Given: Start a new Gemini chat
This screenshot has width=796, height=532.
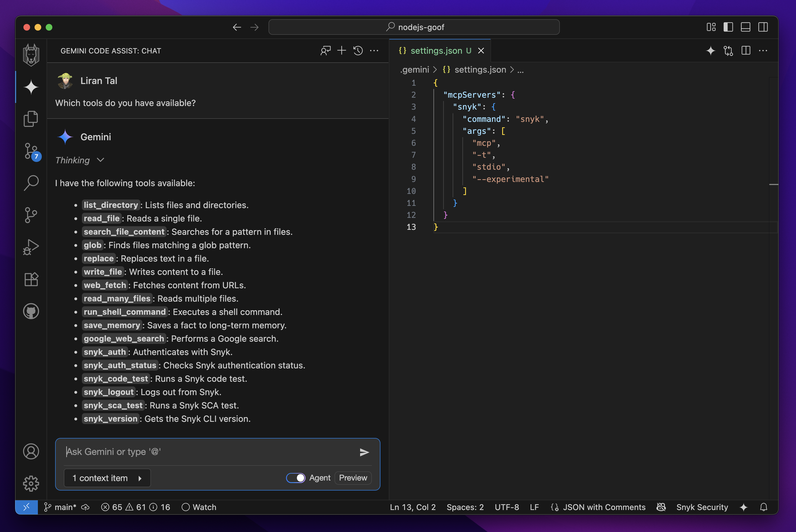Looking at the screenshot, I should 341,51.
